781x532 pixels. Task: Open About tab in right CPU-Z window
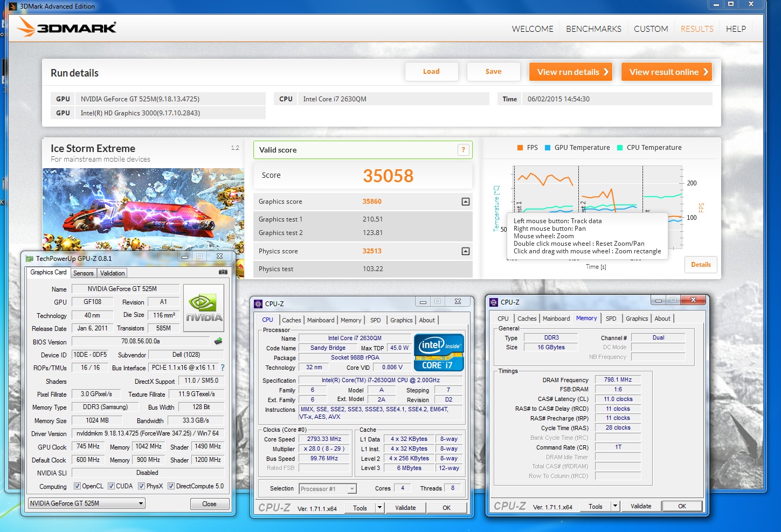662,319
